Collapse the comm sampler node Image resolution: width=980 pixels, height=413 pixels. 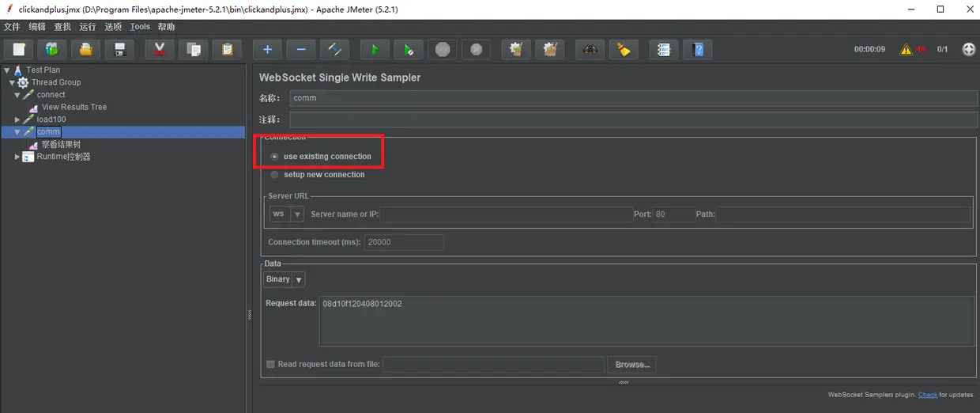(17, 132)
